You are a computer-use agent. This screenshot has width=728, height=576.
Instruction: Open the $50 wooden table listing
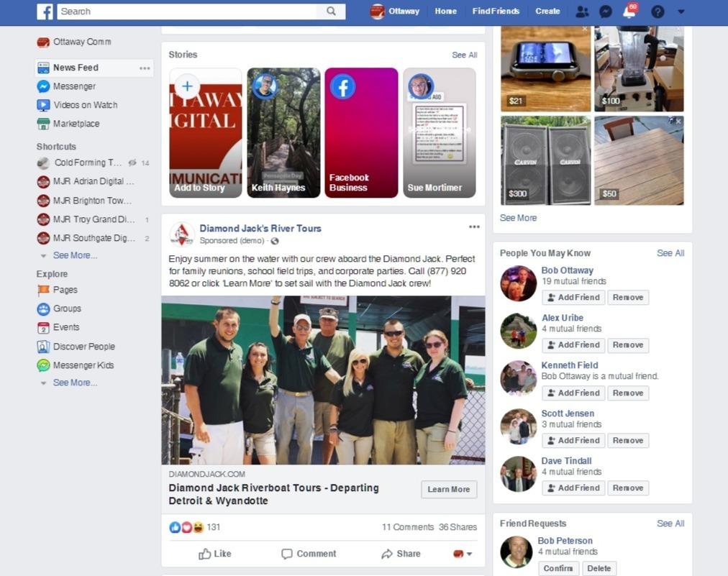tap(639, 160)
